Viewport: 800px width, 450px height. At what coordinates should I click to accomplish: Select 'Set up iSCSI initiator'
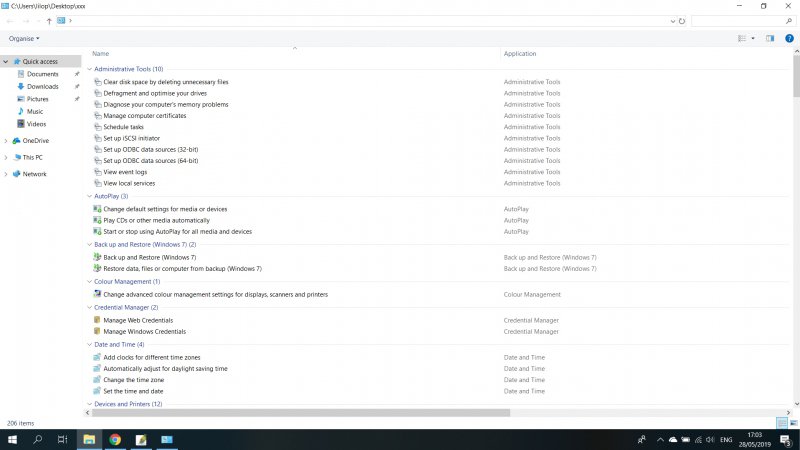tap(132, 138)
